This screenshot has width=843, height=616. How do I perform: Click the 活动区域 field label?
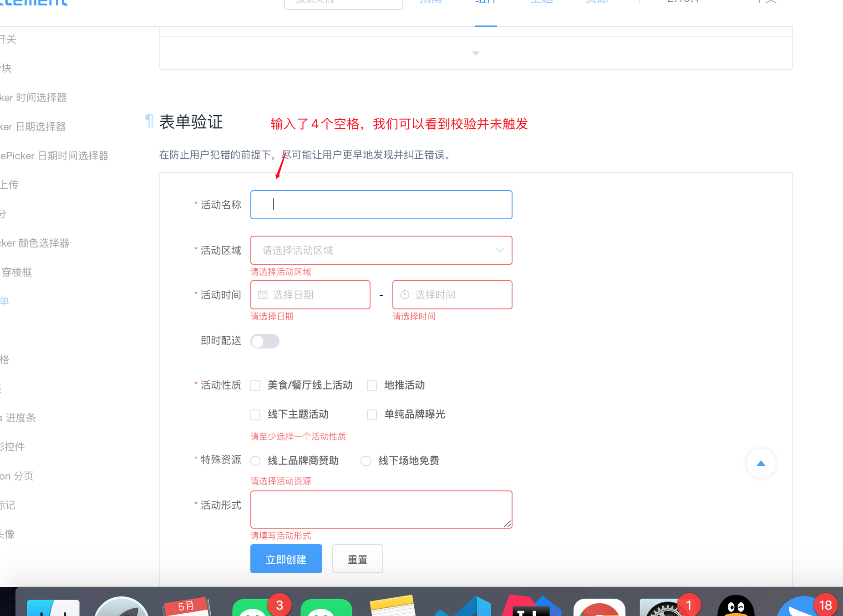221,250
